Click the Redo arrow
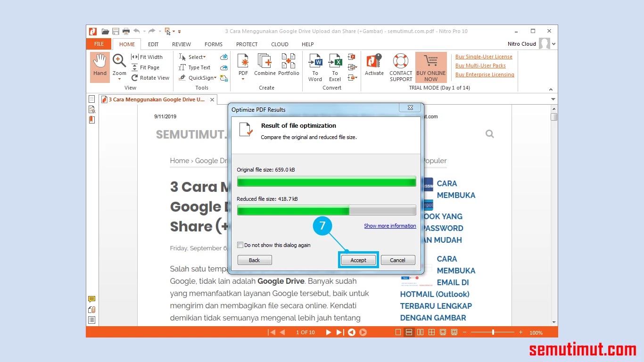Screen dimensions: 644x362 point(152,31)
